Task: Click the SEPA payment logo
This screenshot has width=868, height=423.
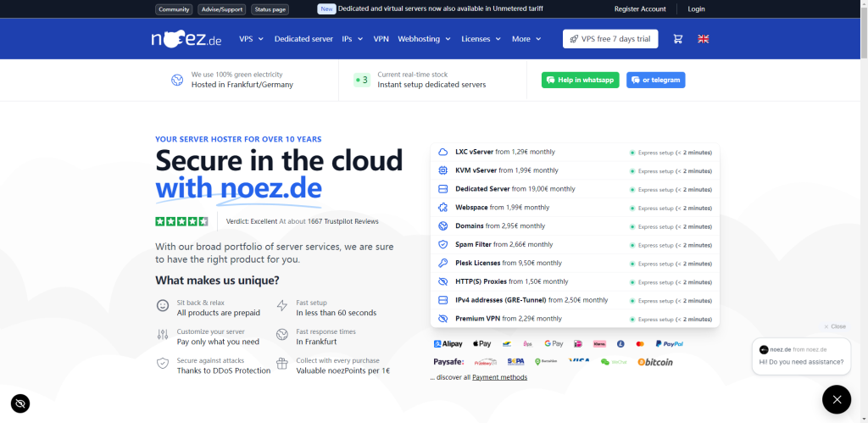Action: coord(515,362)
